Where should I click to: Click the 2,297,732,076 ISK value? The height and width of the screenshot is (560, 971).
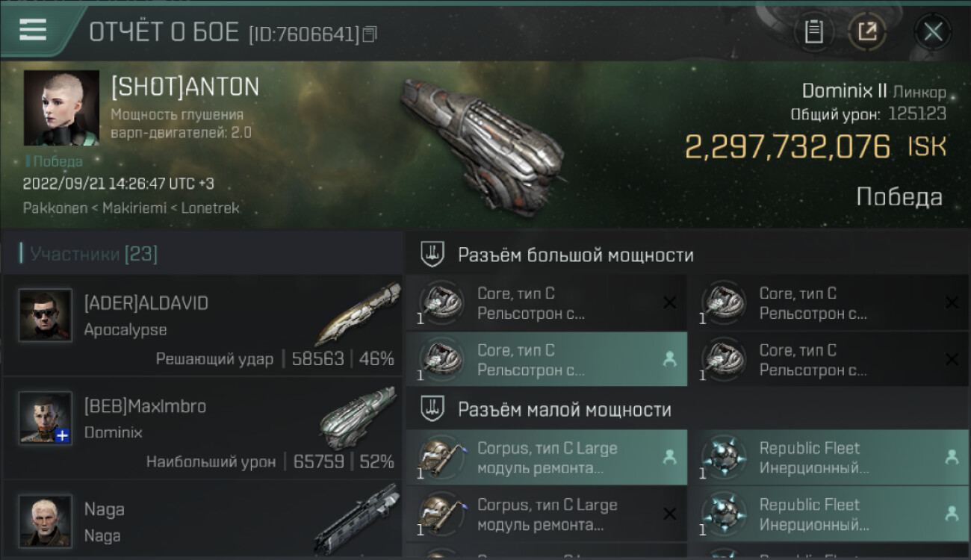pos(816,147)
